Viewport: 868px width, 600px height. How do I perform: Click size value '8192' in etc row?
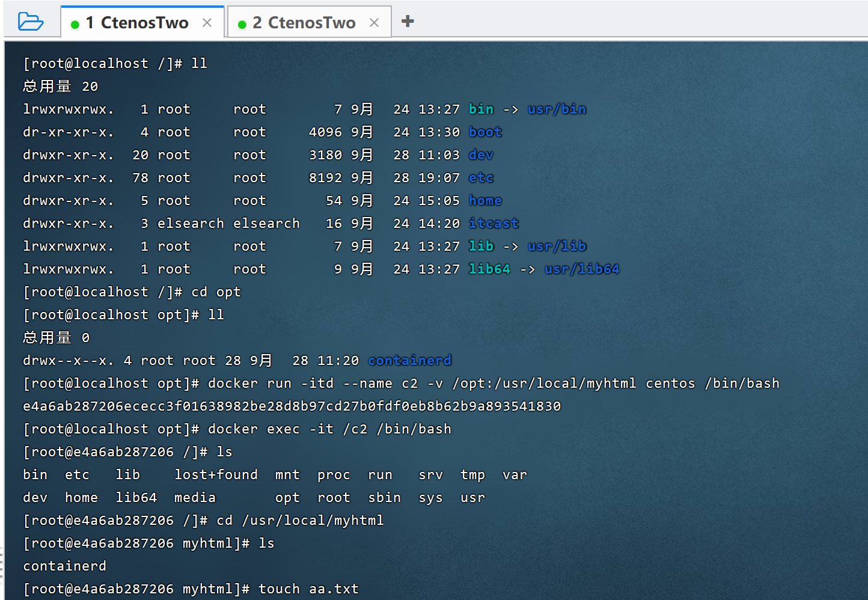(x=325, y=177)
